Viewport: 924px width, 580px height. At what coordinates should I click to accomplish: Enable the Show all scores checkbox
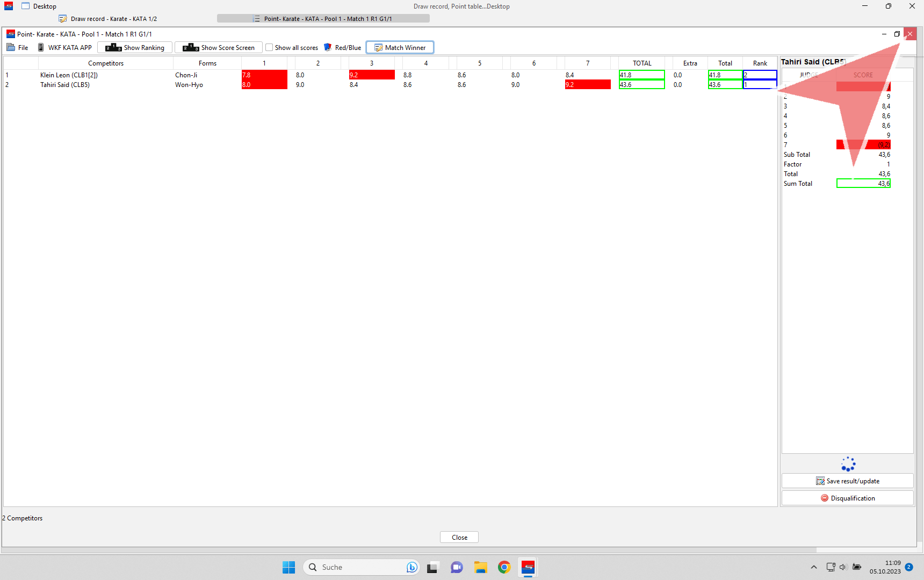click(270, 48)
